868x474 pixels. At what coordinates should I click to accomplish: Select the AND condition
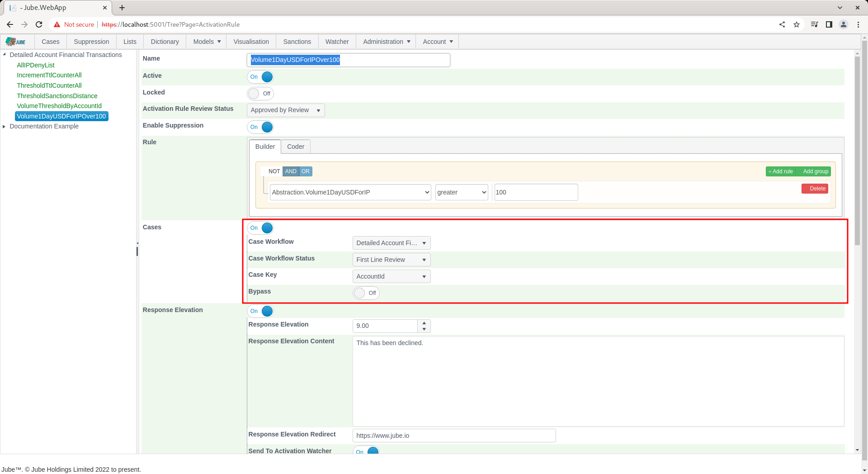291,171
